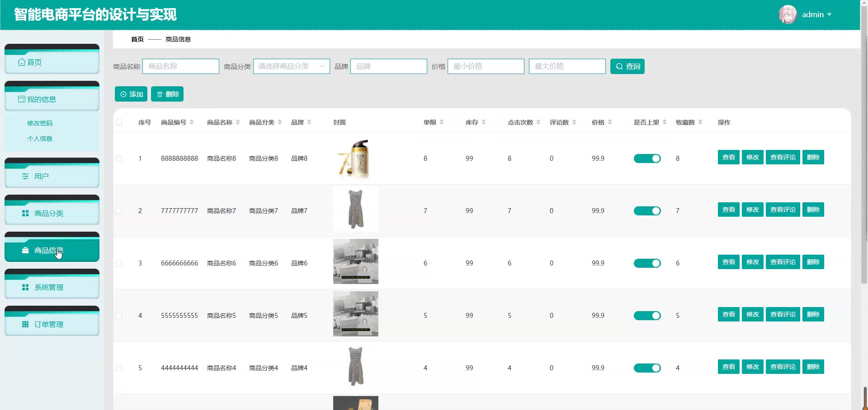Image resolution: width=868 pixels, height=410 pixels.
Task: Click the 商品分类 grid icon
Action: [25, 214]
